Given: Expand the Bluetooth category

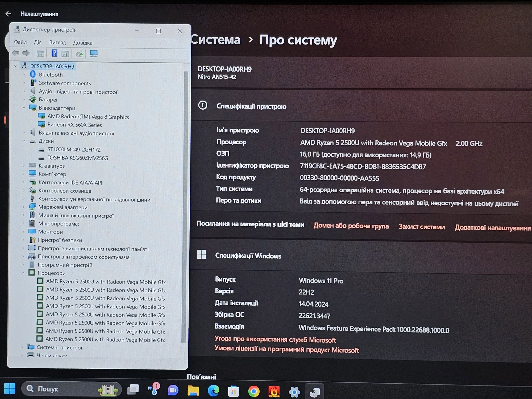Looking at the screenshot, I should 24,74.
